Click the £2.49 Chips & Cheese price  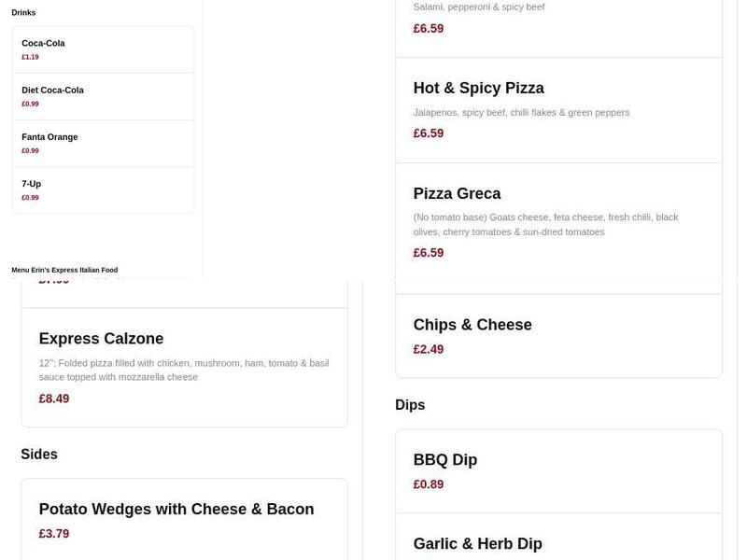point(429,349)
